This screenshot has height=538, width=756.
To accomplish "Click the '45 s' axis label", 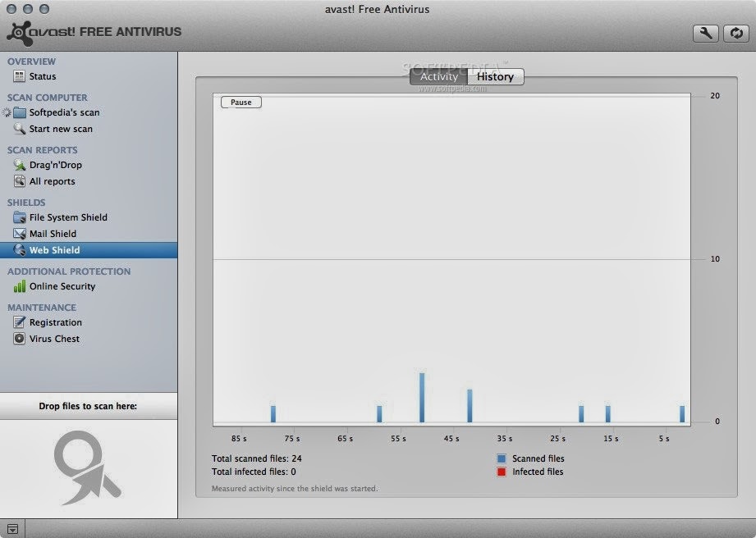I will [x=451, y=438].
